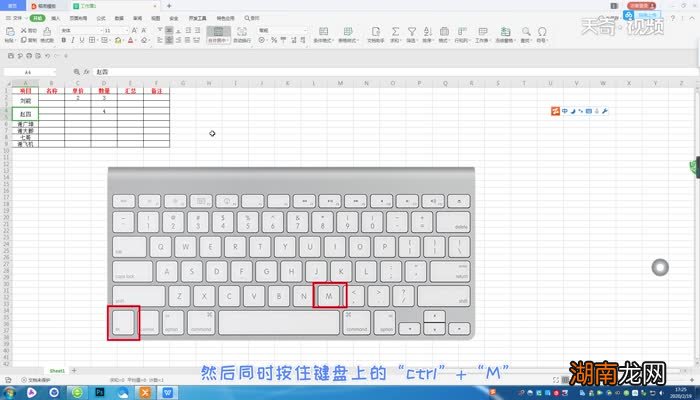Toggle horizontal center alignment
Screen dimensions: 700x400
tap(169, 40)
